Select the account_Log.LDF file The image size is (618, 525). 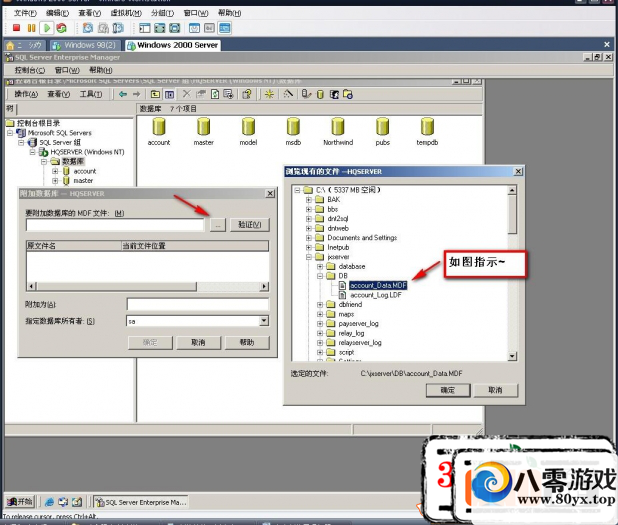click(376, 295)
